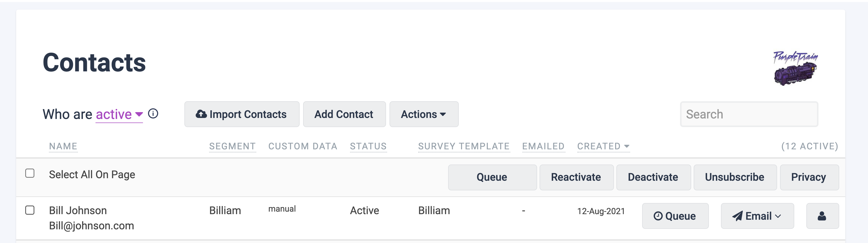Open the active filter dropdown
The image size is (868, 243).
click(x=119, y=114)
